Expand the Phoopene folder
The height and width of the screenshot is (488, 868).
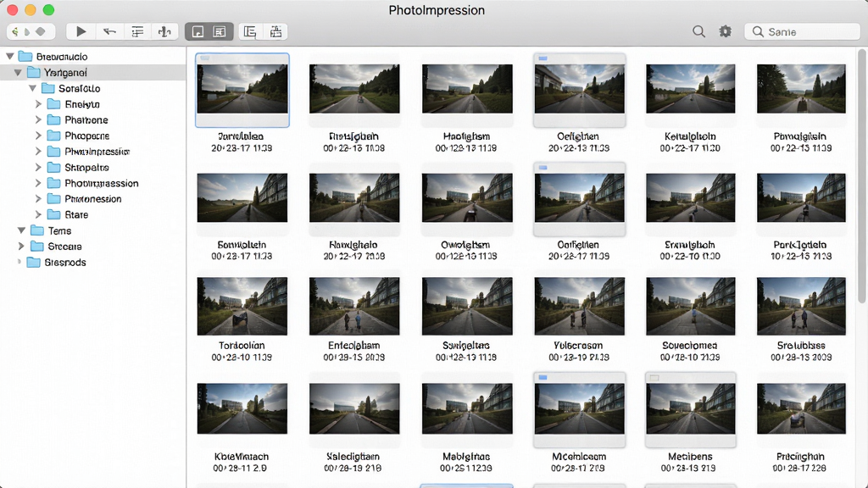coord(38,136)
